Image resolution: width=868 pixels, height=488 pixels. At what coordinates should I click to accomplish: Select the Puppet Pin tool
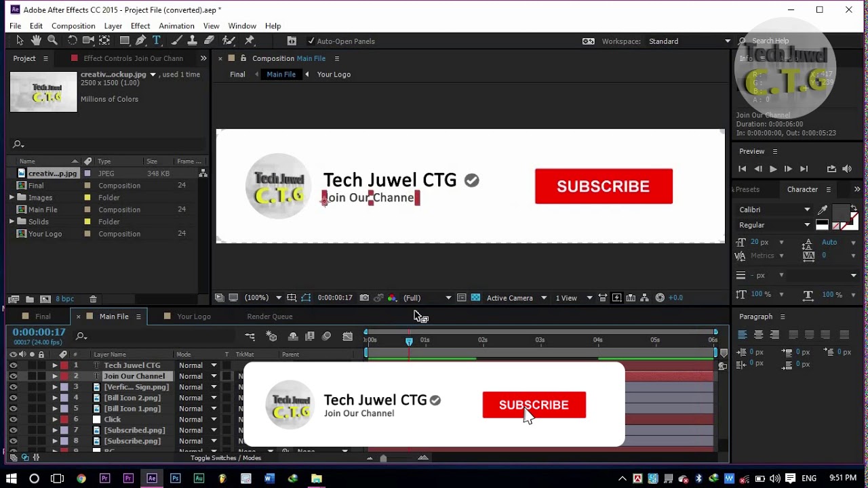pyautogui.click(x=250, y=41)
